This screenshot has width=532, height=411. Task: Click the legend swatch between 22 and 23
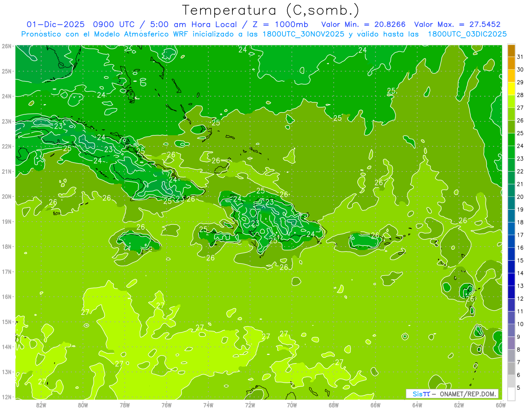pyautogui.click(x=511, y=165)
